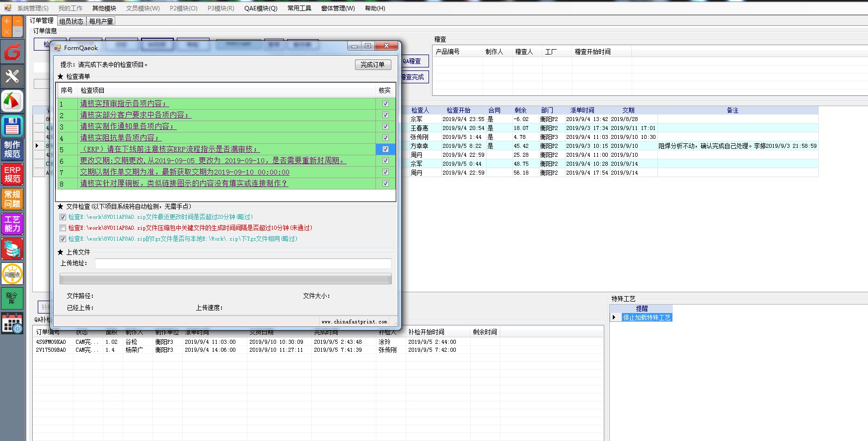The image size is (868, 441).
Task: Click the 剩余 column header in main grid
Action: (520, 110)
